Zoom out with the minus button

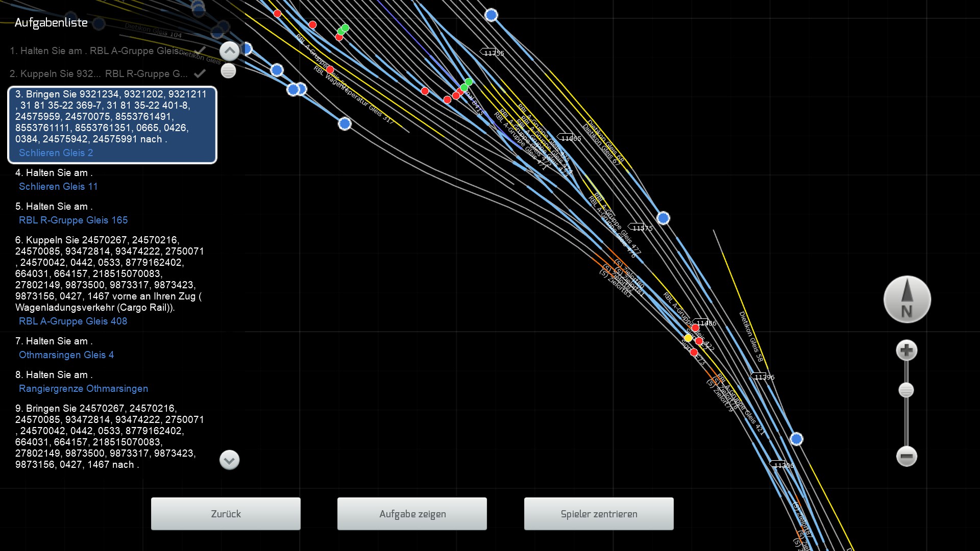coord(906,456)
